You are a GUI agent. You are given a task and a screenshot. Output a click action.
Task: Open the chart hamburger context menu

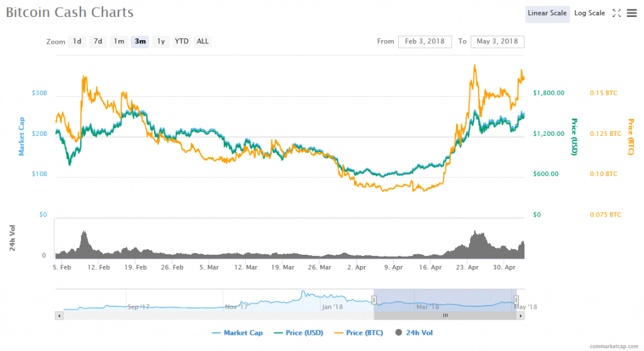pos(631,13)
